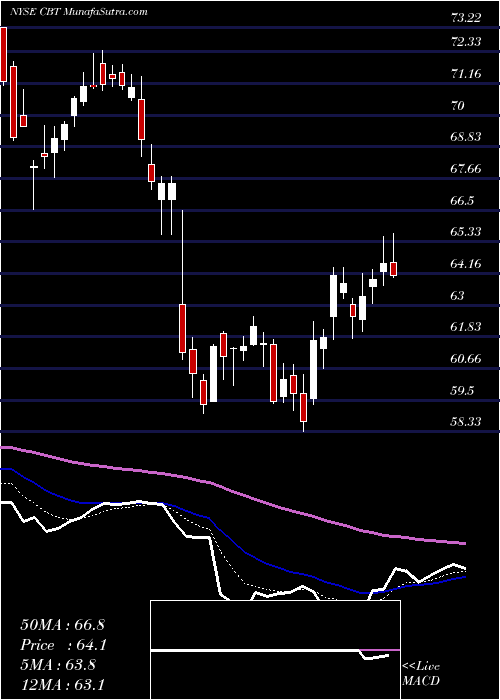Click the last red candlestick on the right
The image size is (500, 700).
click(x=394, y=269)
